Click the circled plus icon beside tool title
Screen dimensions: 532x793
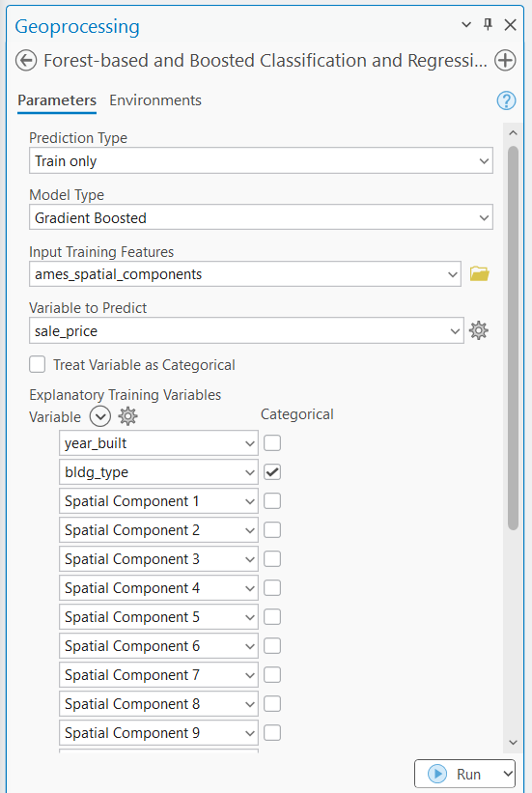[505, 61]
